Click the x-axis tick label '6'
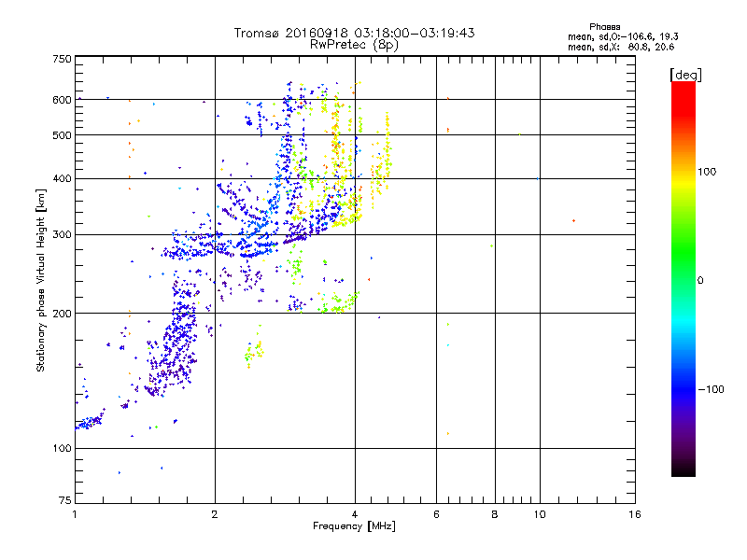747x560 pixels. coord(436,514)
